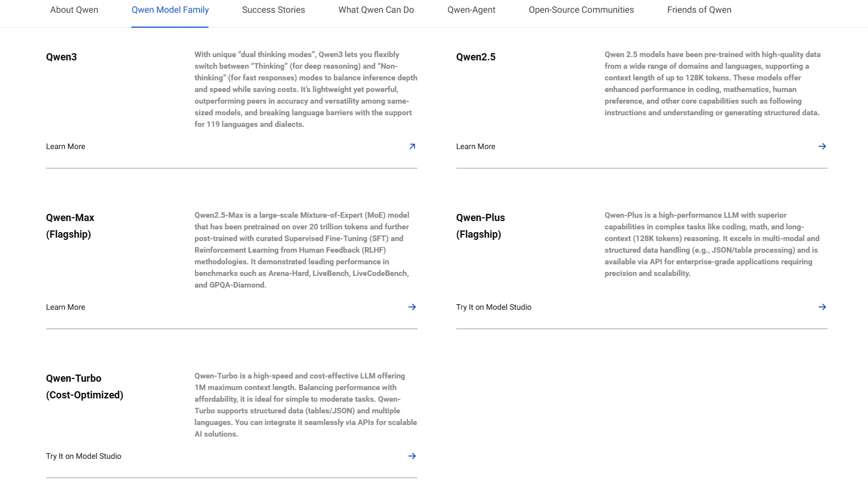Image resolution: width=868 pixels, height=502 pixels.
Task: Click the arrow icon in Qwen-Plus card
Action: (822, 307)
